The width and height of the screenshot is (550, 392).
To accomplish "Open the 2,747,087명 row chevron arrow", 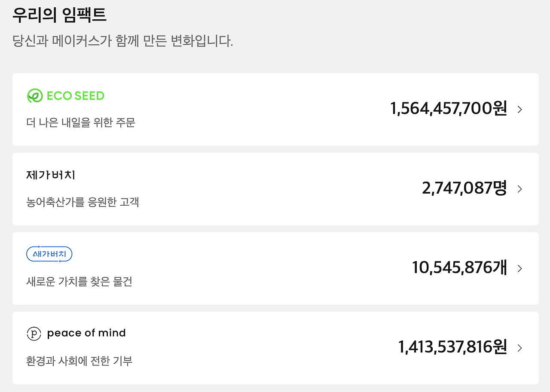I will point(520,189).
